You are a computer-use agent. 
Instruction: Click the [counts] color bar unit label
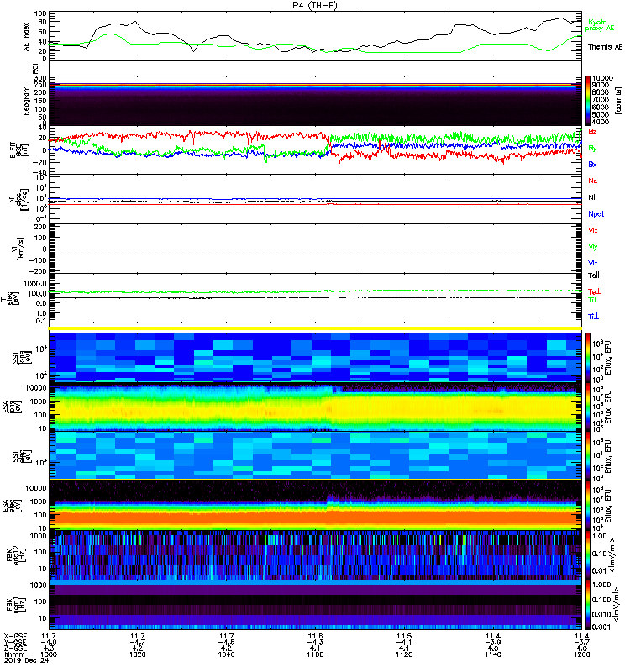tap(617, 101)
